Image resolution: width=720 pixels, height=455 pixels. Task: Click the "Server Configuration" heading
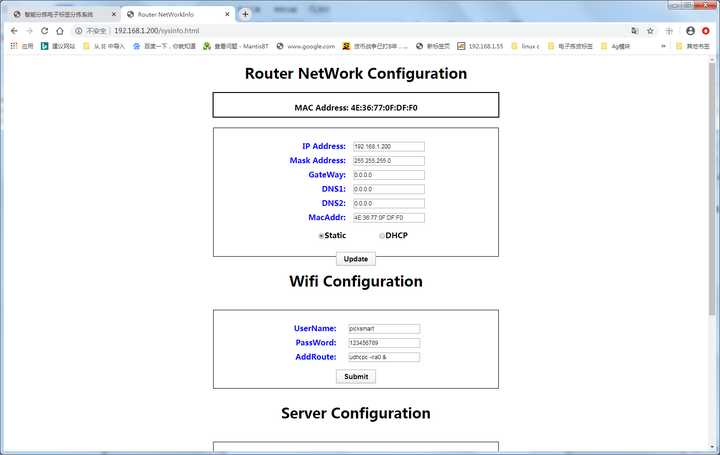pyautogui.click(x=356, y=413)
